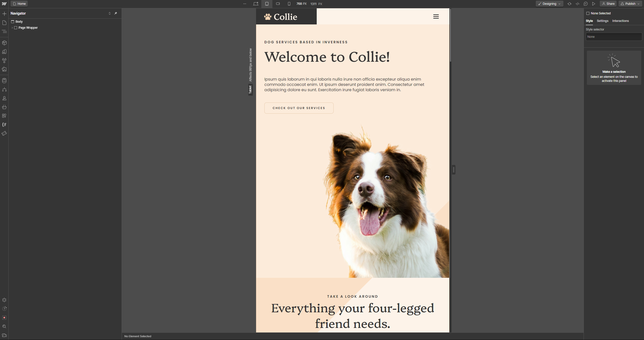644x340 pixels.
Task: Open the Components panel
Action: click(4, 43)
